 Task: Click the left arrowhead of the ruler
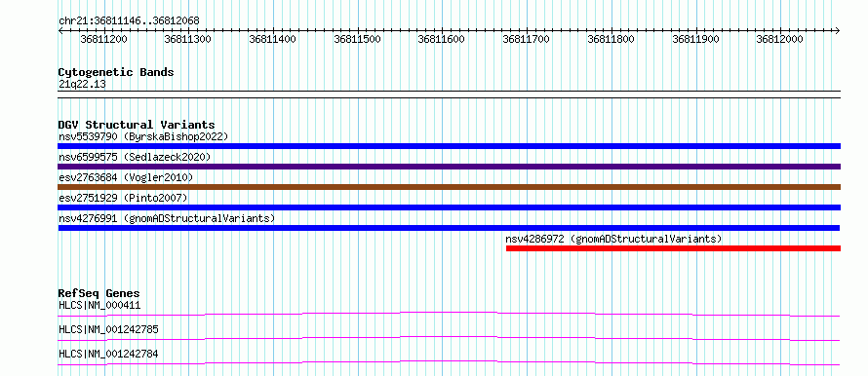click(60, 31)
